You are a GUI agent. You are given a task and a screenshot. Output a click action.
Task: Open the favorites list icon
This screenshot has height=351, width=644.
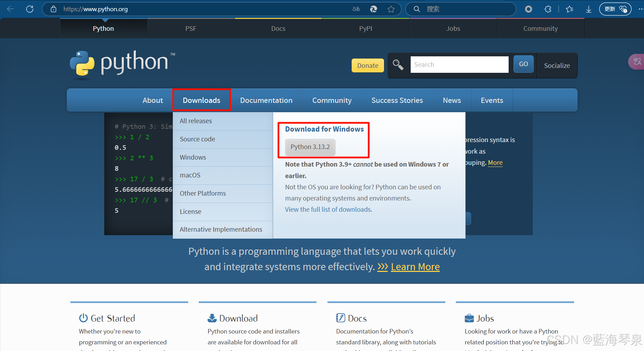(x=569, y=9)
